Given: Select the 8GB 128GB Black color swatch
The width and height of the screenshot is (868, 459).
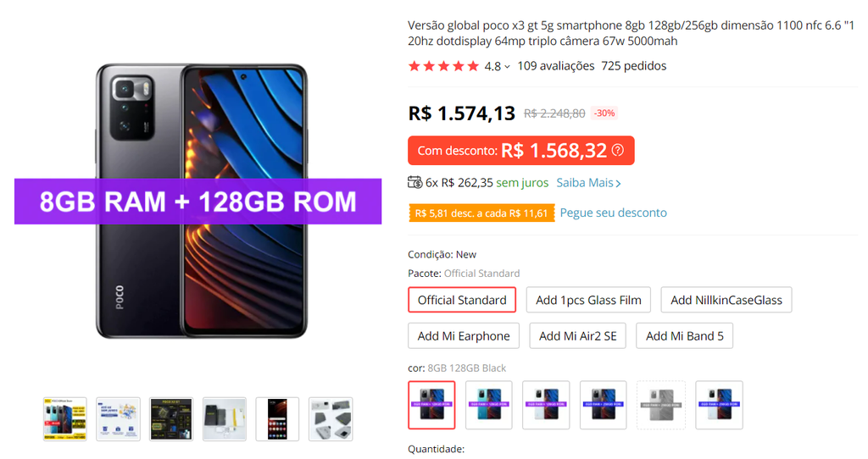Looking at the screenshot, I should coord(431,405).
